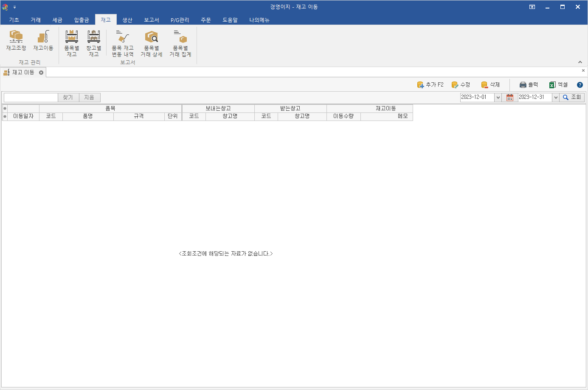Switch to the 주문 ribbon tab

tap(206, 20)
